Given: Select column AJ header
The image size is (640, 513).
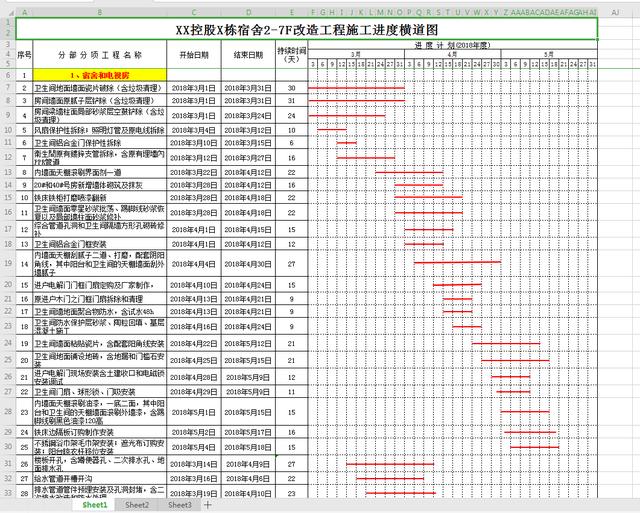Looking at the screenshot, I should pyautogui.click(x=615, y=13).
